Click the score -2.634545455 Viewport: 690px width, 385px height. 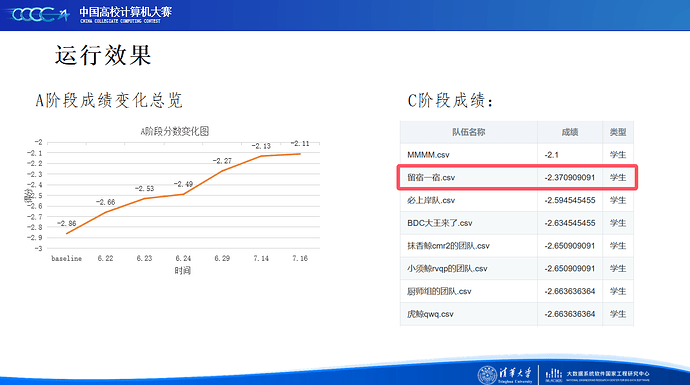570,223
